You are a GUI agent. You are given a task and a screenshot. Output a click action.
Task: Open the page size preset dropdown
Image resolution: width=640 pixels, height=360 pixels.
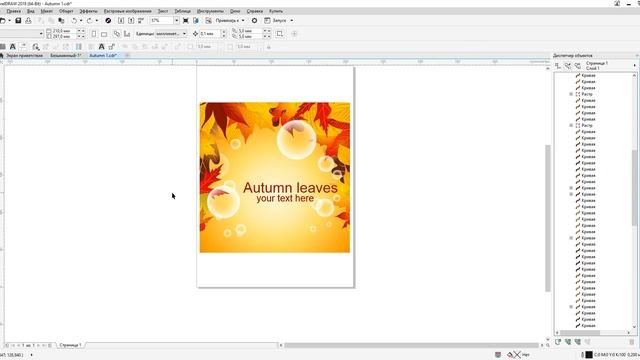point(41,34)
